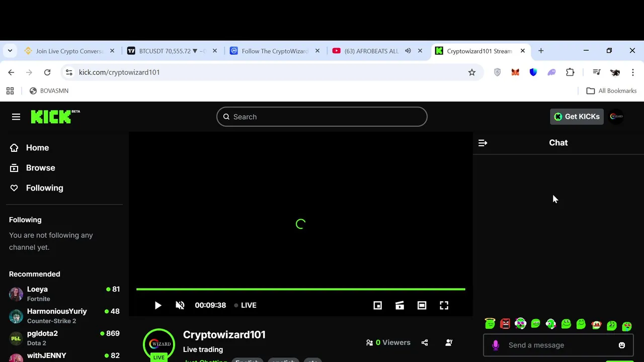Insert the toothy grin emote
This screenshot has width=644, height=362.
click(x=535, y=324)
